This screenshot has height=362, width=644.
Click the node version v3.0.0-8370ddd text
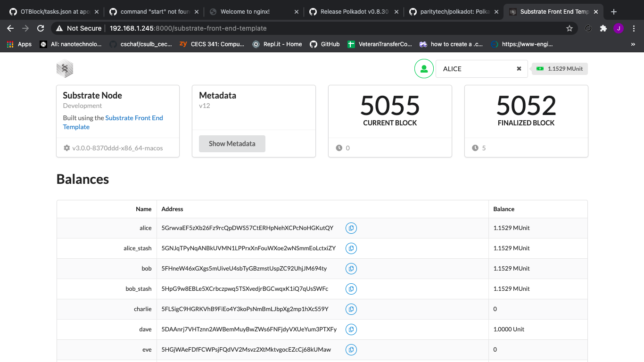(x=117, y=148)
